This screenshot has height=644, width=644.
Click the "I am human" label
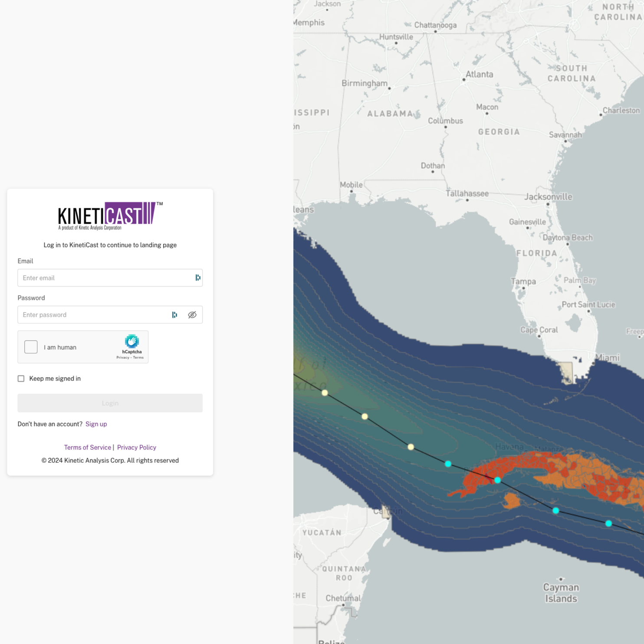(x=60, y=347)
